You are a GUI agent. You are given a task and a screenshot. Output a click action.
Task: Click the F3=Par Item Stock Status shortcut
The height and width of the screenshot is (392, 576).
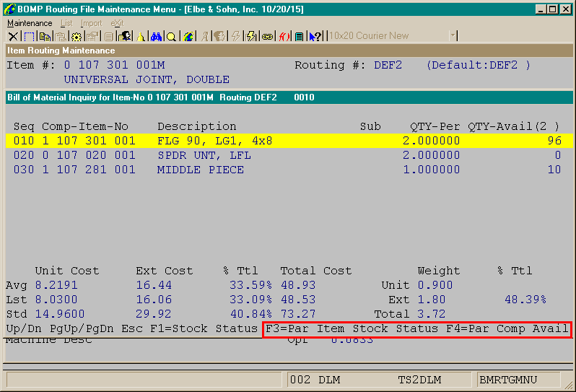point(352,328)
